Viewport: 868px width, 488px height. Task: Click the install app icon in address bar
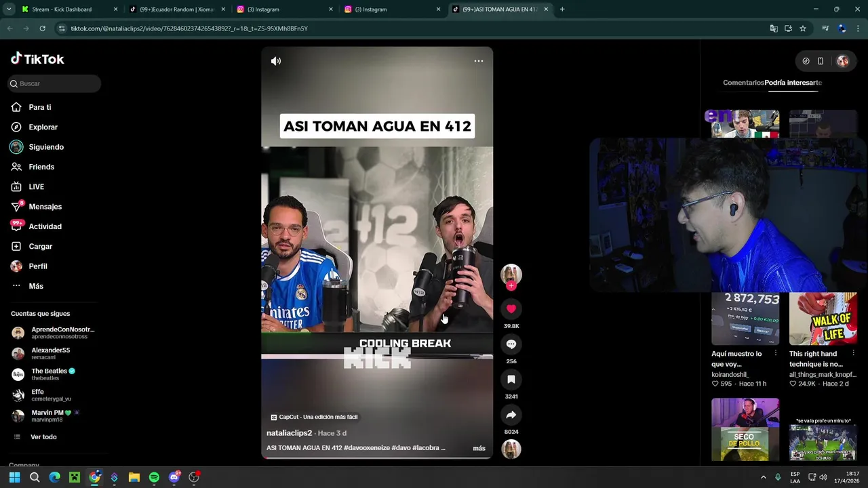(x=788, y=28)
